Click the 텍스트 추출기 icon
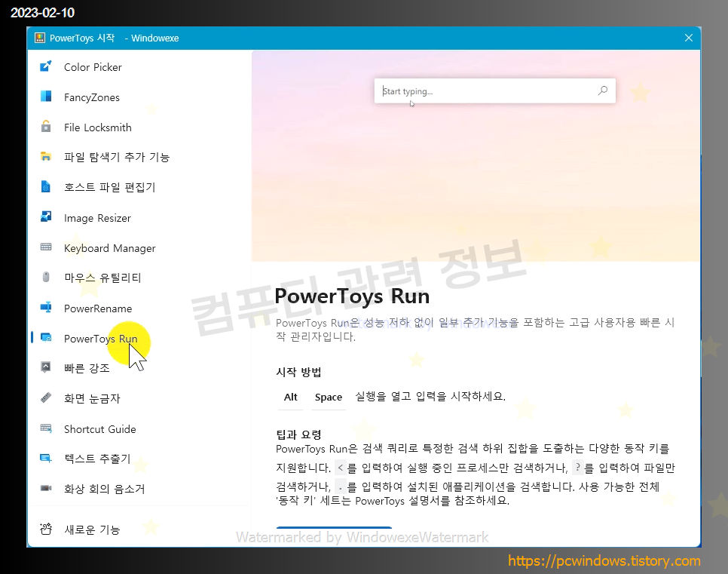 click(45, 459)
